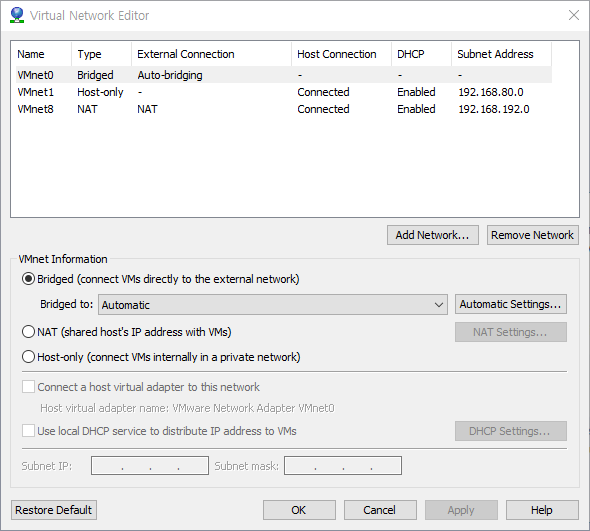Click the DHCP column header
The image size is (590, 531).
click(x=421, y=54)
